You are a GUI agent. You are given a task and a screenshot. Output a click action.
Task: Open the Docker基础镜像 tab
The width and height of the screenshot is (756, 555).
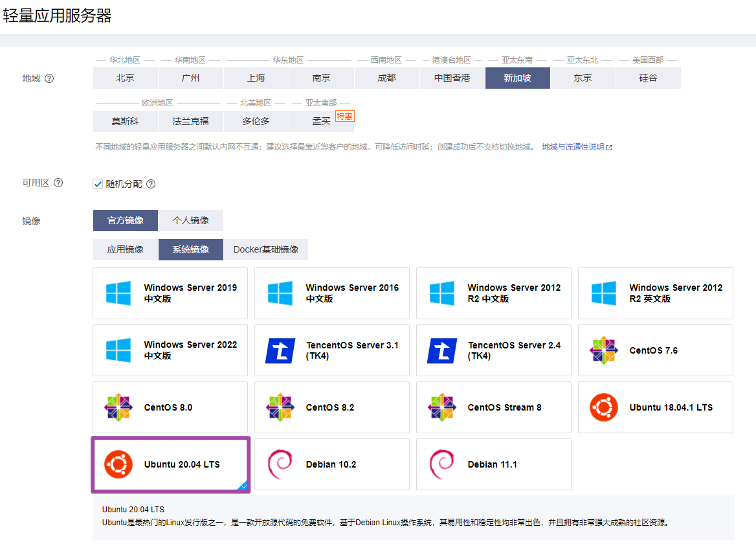tap(266, 249)
